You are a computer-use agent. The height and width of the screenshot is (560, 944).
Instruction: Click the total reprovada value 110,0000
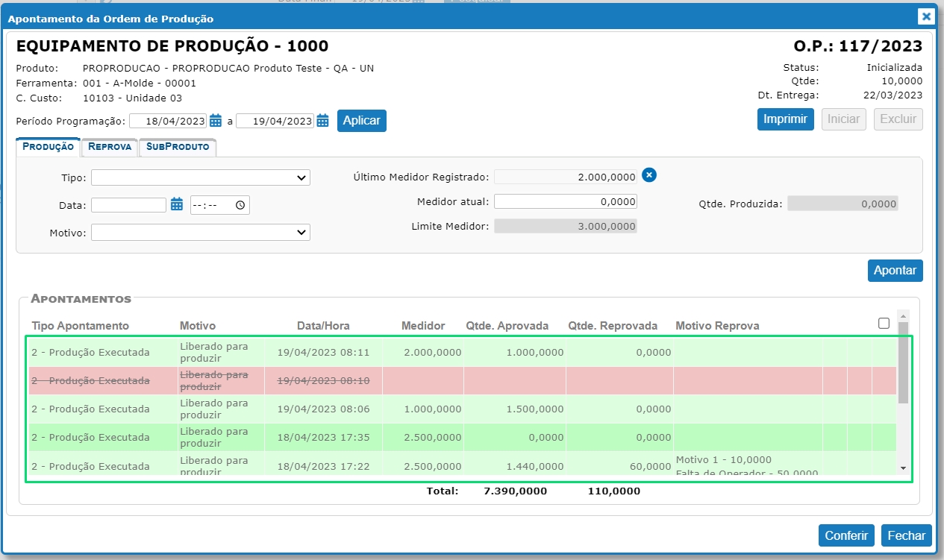pos(614,491)
